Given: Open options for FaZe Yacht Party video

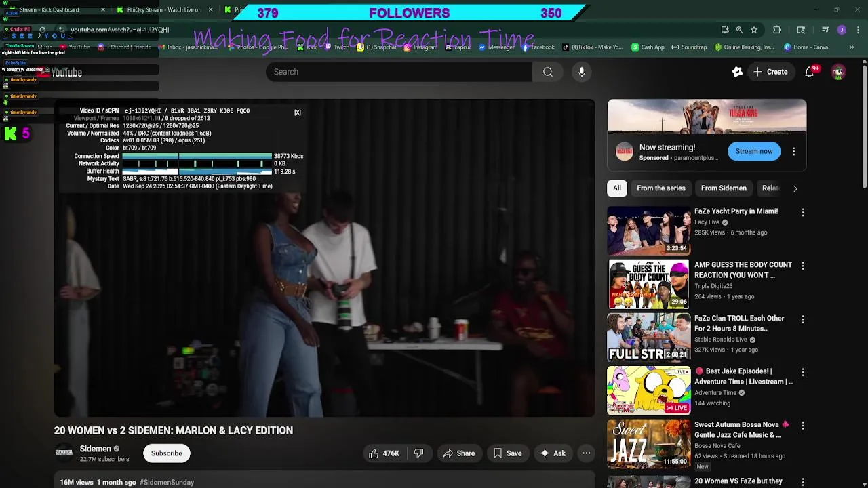Looking at the screenshot, I should pos(803,212).
